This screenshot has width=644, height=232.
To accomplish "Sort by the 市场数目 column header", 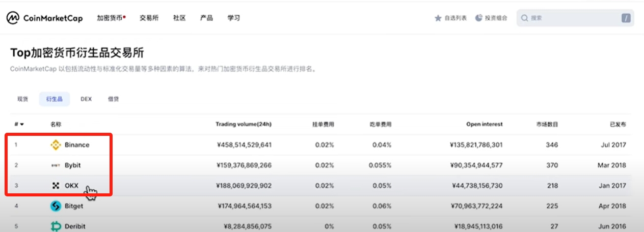I will tap(547, 124).
